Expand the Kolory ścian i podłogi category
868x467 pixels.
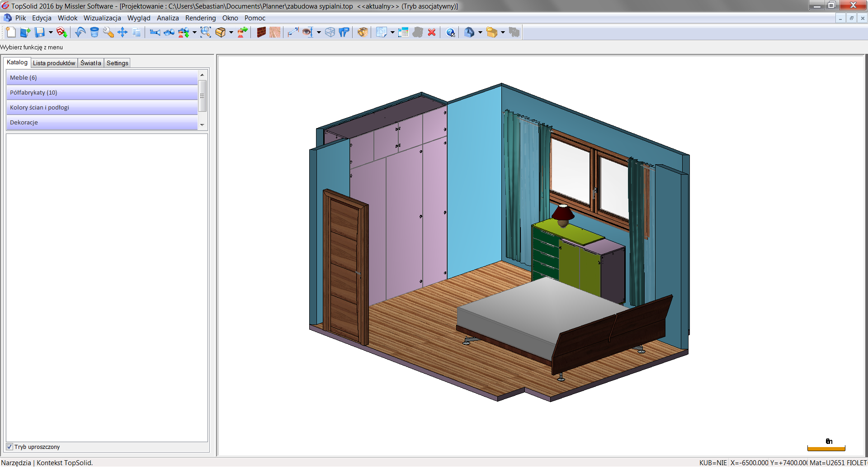click(x=102, y=107)
